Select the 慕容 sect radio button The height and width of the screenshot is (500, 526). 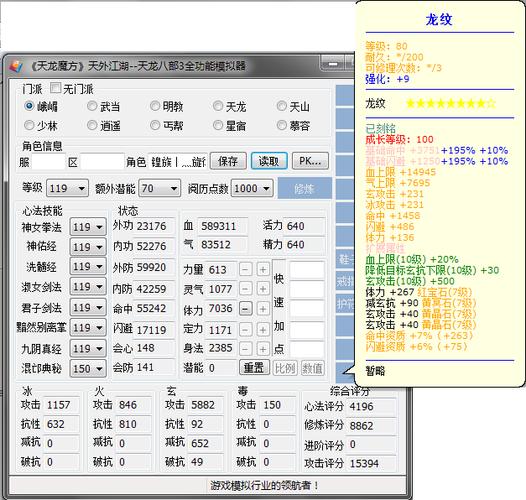tap(281, 125)
